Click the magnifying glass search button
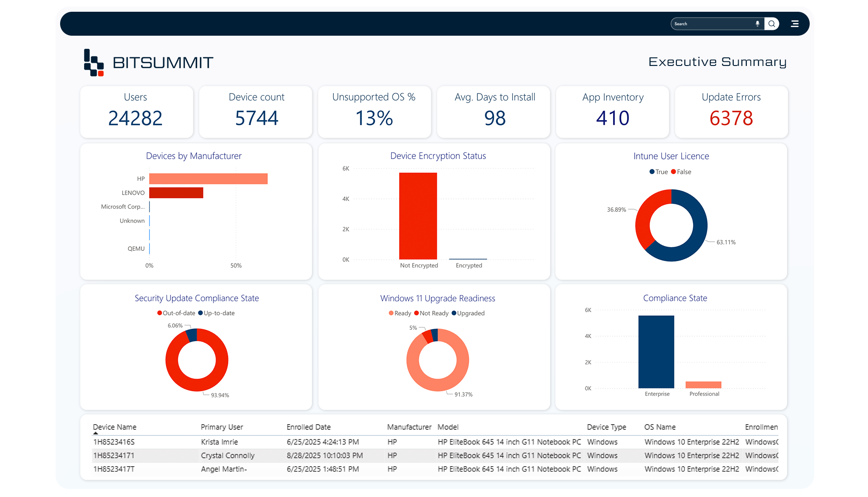868x497 pixels. (772, 23)
